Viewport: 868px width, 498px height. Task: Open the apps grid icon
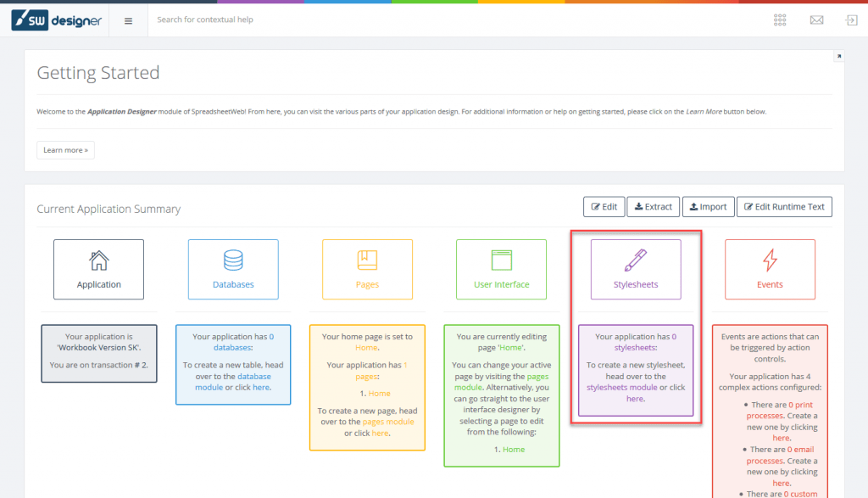click(780, 20)
